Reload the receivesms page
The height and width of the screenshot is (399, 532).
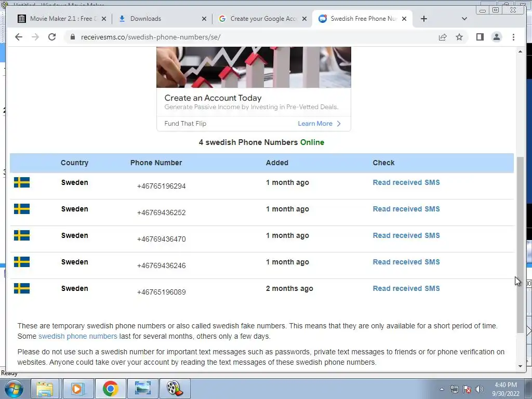coord(52,37)
